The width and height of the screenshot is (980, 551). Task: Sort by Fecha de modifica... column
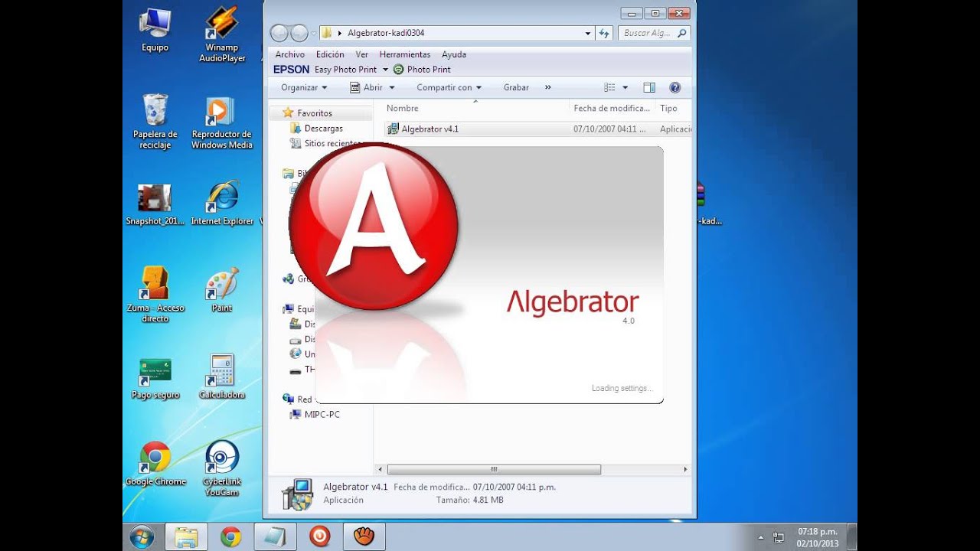[612, 109]
